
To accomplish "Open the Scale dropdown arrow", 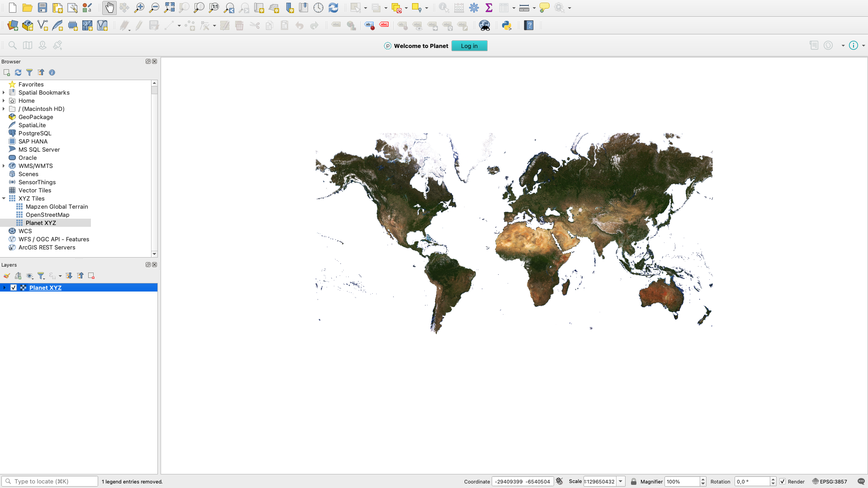I will (621, 482).
